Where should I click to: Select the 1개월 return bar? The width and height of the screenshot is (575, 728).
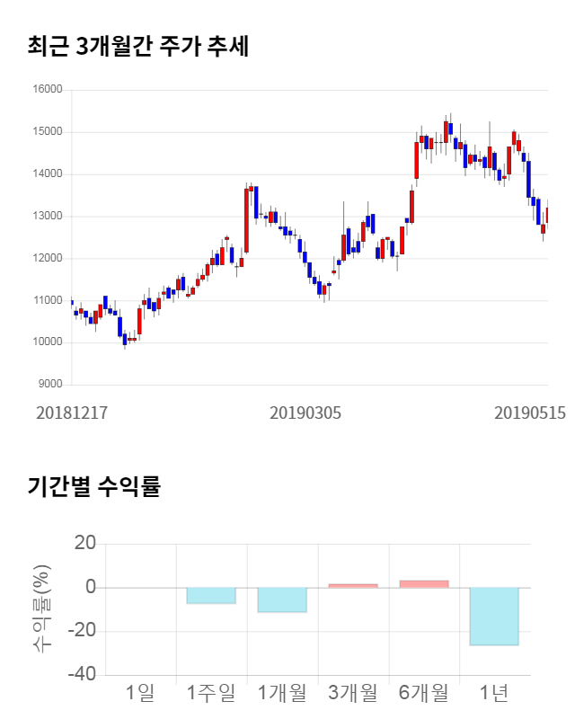pyautogui.click(x=282, y=599)
